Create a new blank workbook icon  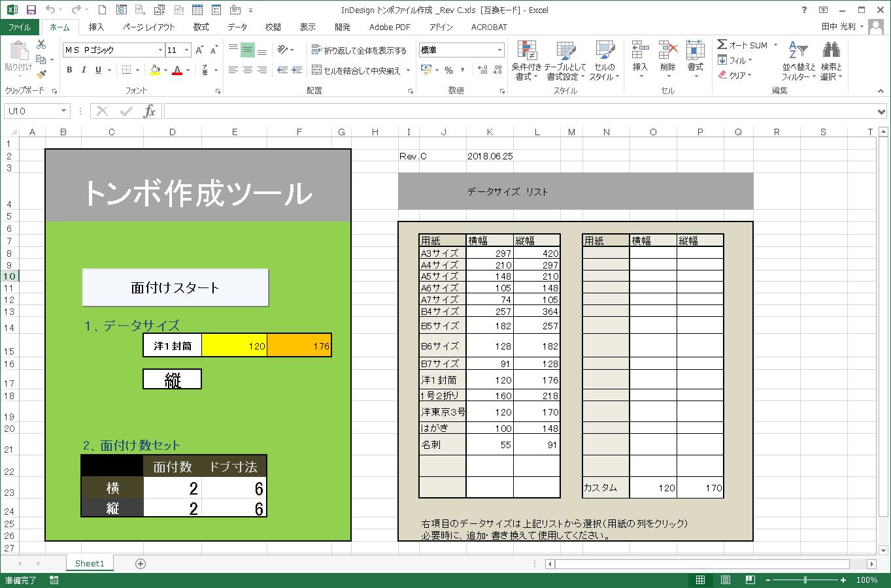102,10
